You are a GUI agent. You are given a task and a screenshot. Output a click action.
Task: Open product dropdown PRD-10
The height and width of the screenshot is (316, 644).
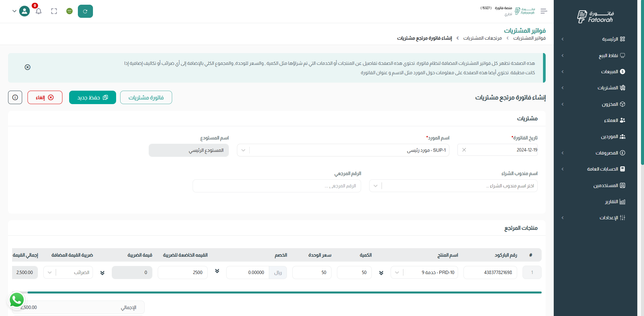tap(424, 272)
